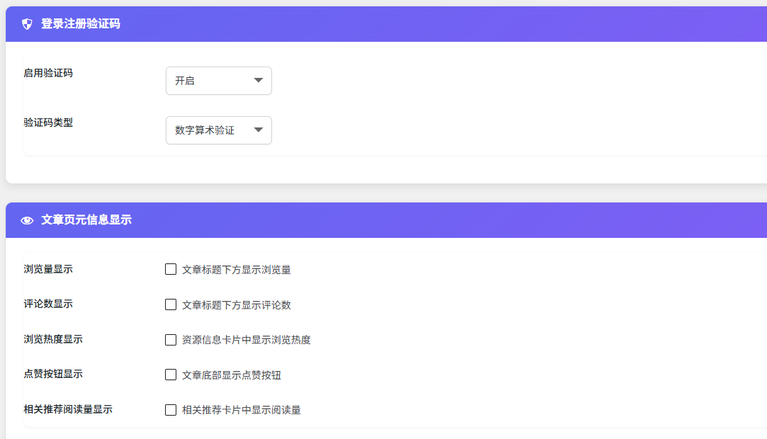Image resolution: width=767 pixels, height=439 pixels.
Task: Click the 浏览热度显示 row label
Action: (53, 339)
